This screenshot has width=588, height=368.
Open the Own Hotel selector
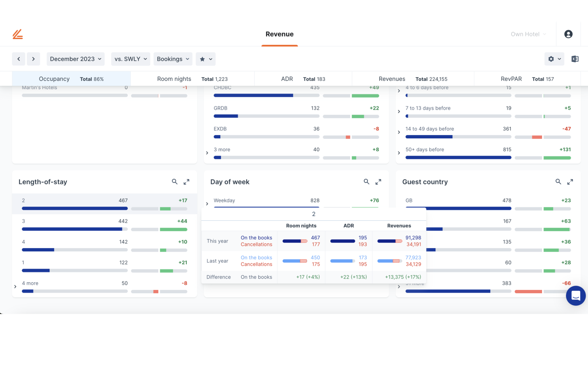tap(528, 34)
